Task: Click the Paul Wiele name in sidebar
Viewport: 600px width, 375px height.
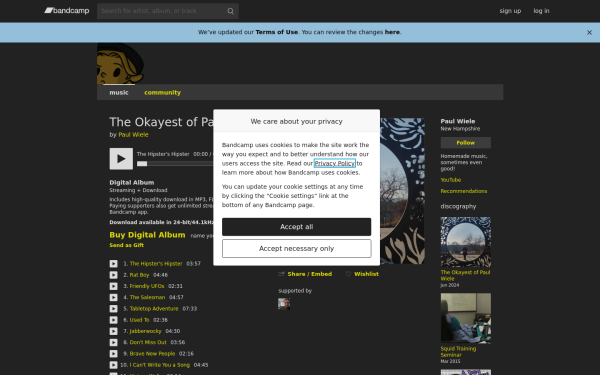Action: click(458, 121)
